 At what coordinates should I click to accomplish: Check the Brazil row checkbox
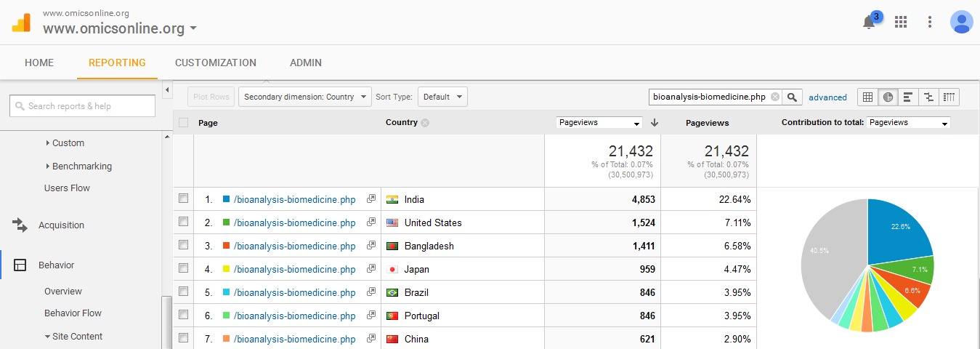click(183, 292)
